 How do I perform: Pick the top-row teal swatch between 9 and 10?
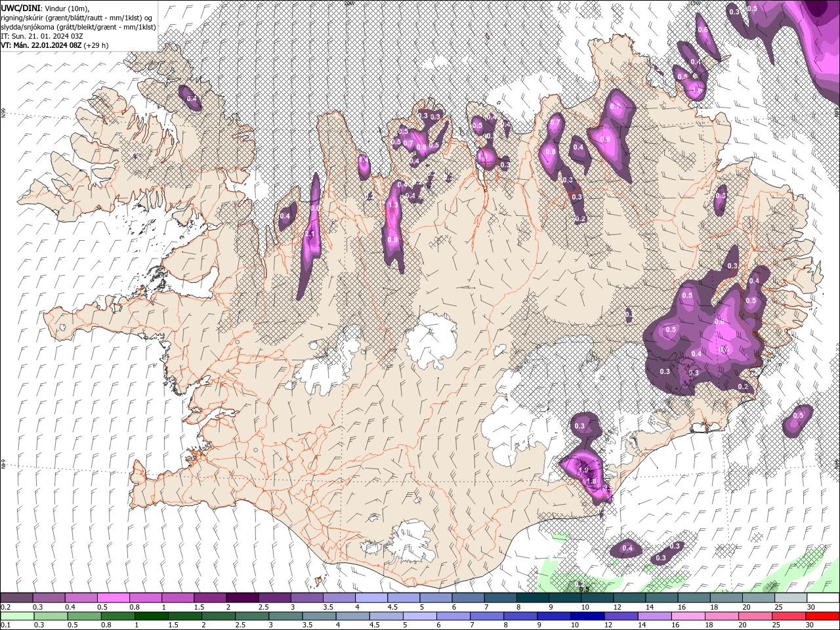click(565, 598)
